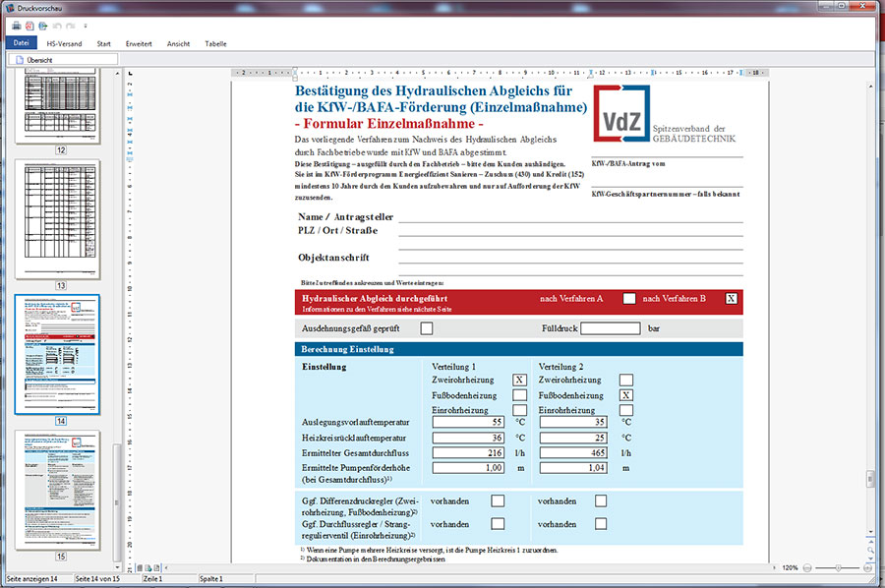Switch to the Start tab

[x=103, y=43]
